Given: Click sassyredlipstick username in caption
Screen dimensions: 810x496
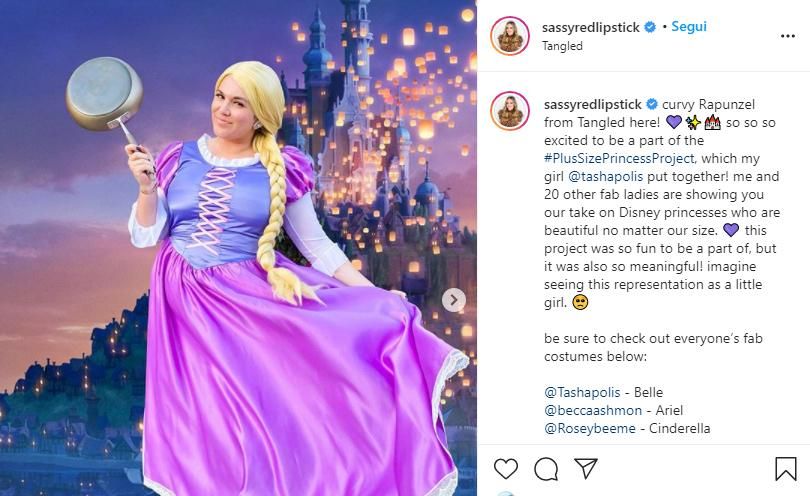Looking at the screenshot, I should coord(593,104).
